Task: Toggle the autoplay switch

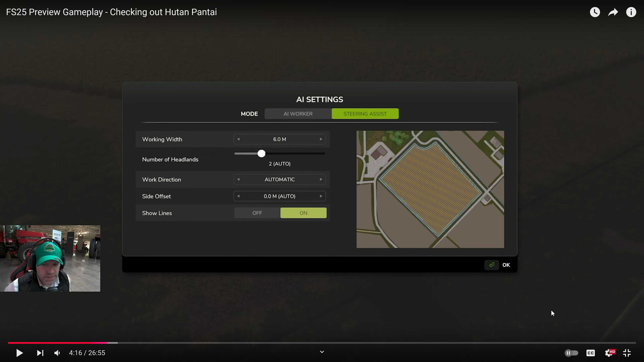Action: [571, 353]
